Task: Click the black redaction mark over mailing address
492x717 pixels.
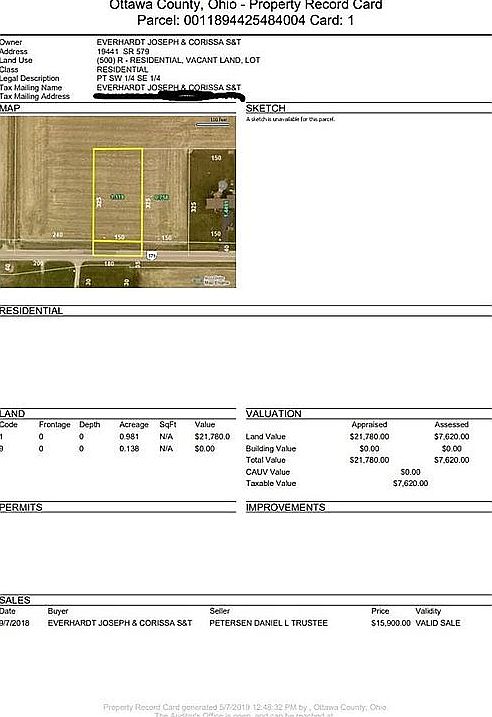Action: (168, 96)
